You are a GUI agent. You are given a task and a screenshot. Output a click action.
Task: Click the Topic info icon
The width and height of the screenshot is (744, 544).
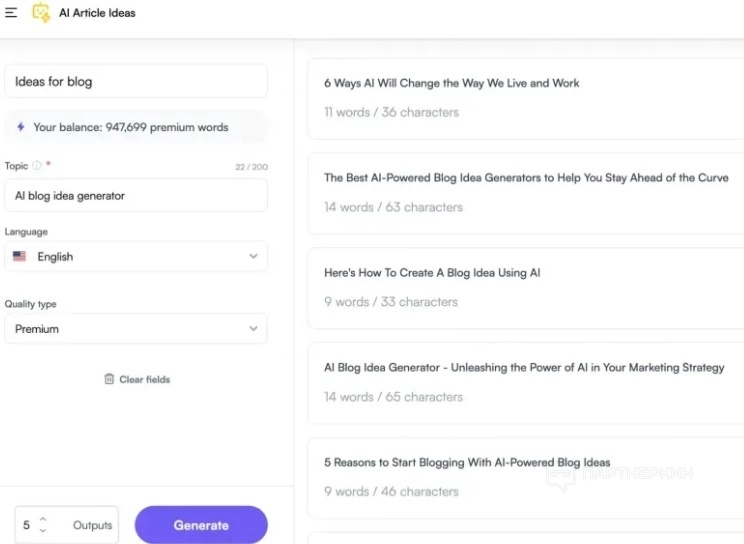pos(37,166)
